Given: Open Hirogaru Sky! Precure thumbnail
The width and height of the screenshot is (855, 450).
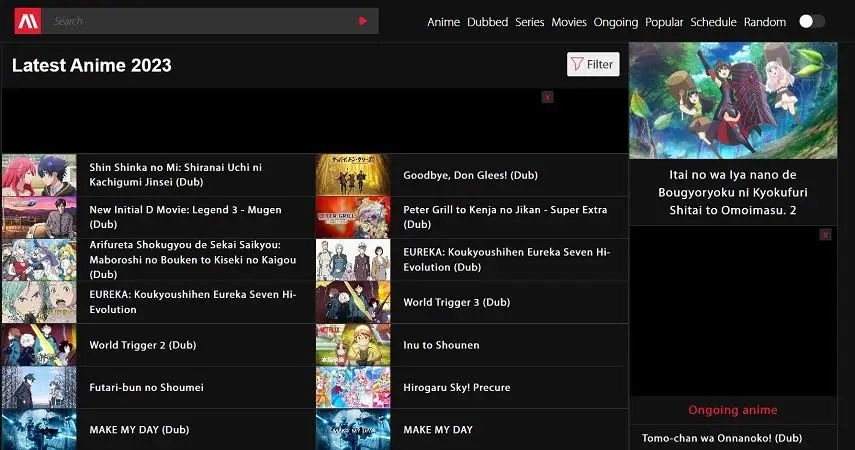Looking at the screenshot, I should point(353,387).
